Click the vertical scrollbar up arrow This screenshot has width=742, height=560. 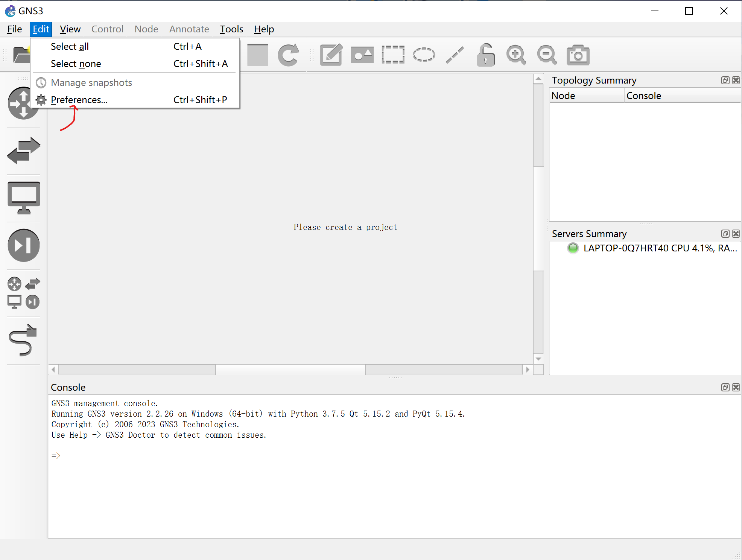click(x=538, y=79)
